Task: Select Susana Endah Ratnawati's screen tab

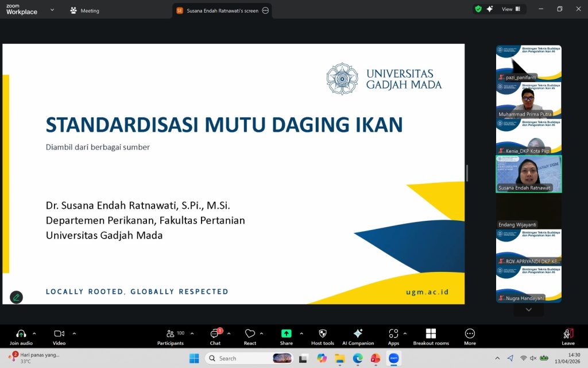Action: pyautogui.click(x=222, y=10)
